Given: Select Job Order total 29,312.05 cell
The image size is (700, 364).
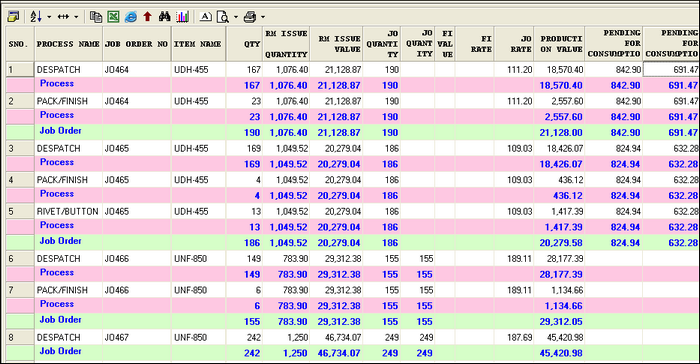Looking at the screenshot, I should 559,322.
